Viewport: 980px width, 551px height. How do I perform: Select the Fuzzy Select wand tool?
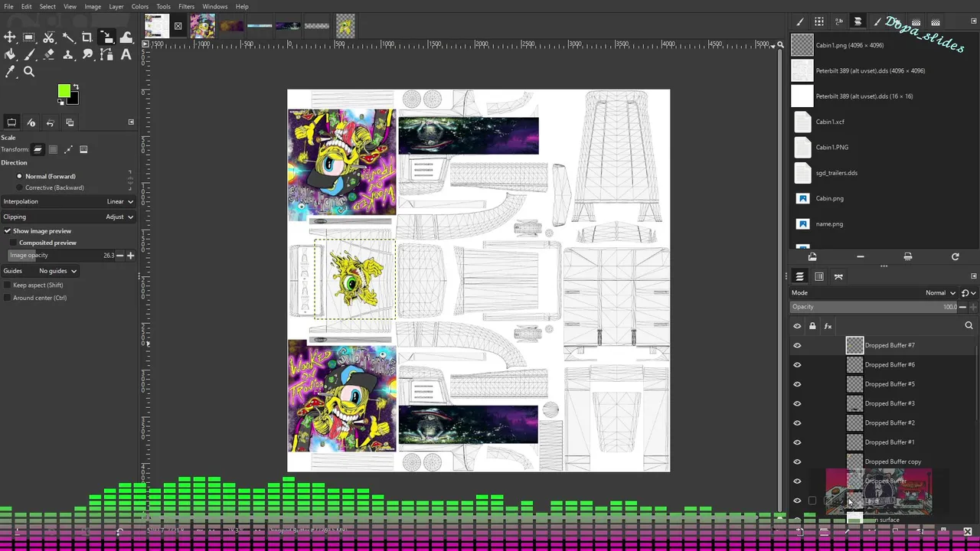click(68, 37)
